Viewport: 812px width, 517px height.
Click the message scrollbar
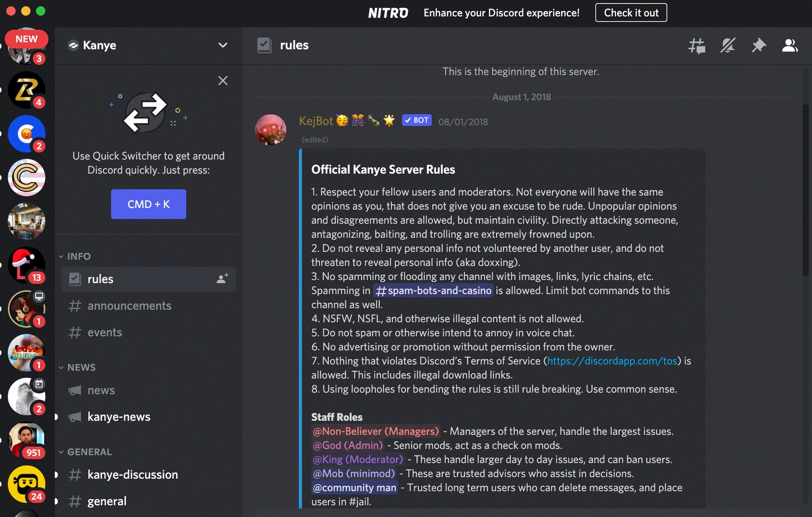click(806, 189)
